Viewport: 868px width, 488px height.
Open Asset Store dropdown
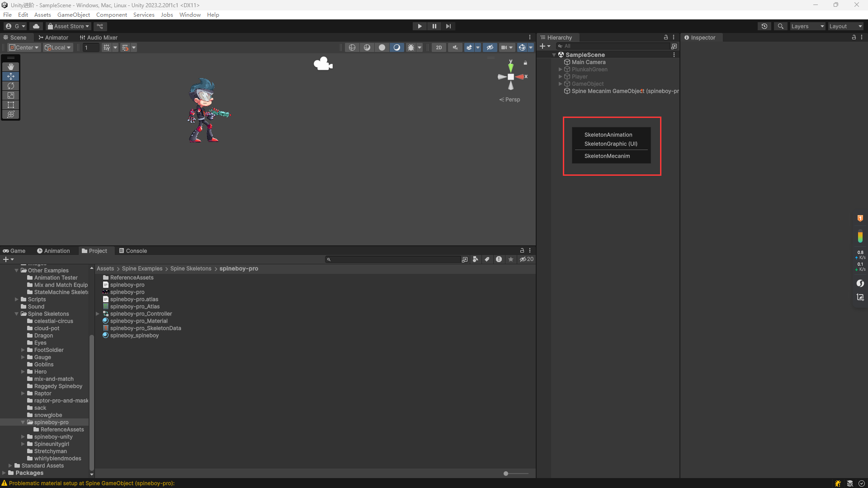pyautogui.click(x=69, y=26)
